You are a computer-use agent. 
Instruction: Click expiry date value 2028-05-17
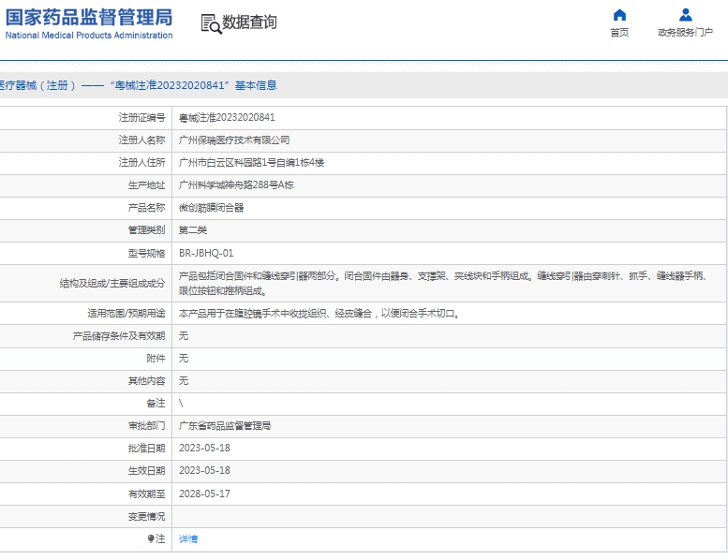click(205, 494)
